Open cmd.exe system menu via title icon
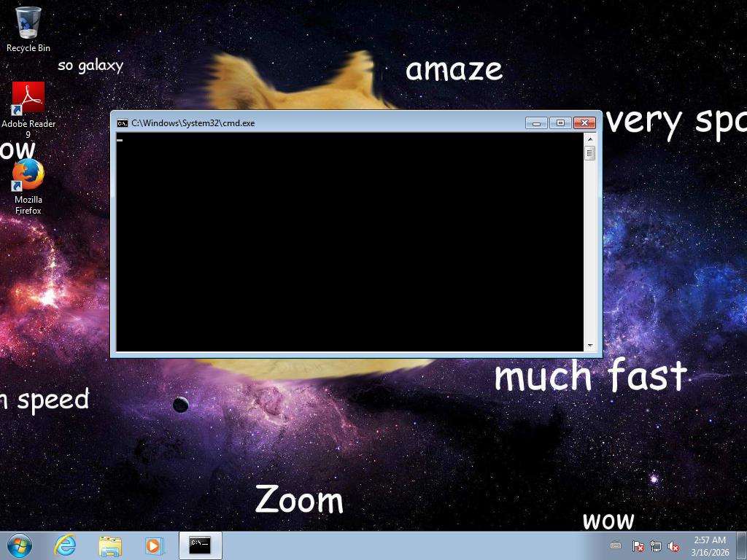747x560 pixels. 123,123
